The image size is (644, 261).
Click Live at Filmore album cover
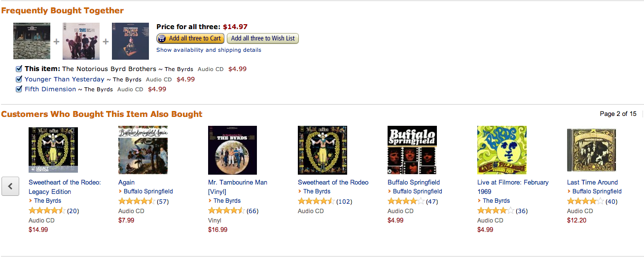click(502, 150)
